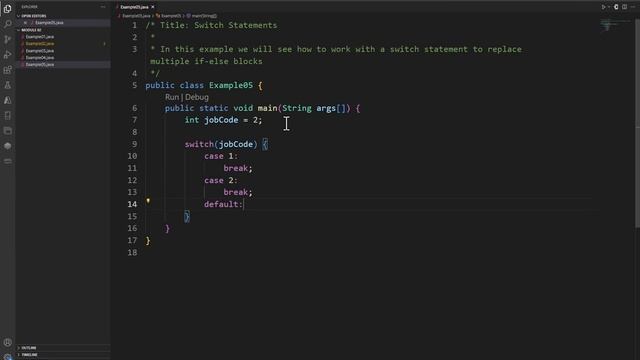Open the Explorer view in activity bar
The width and height of the screenshot is (640, 360).
pyautogui.click(x=7, y=9)
